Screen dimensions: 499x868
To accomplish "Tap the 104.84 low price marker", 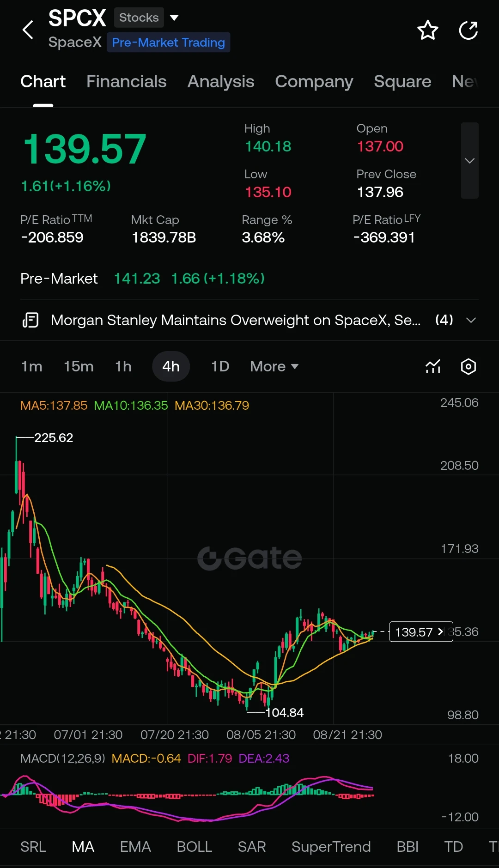I will (x=284, y=712).
